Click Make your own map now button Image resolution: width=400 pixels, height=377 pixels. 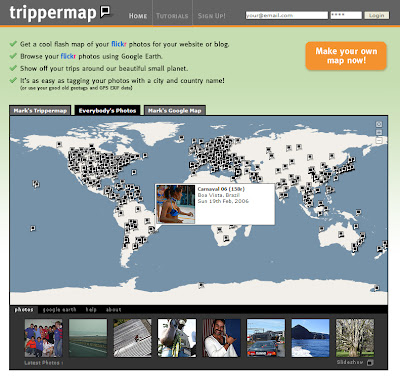tap(346, 56)
